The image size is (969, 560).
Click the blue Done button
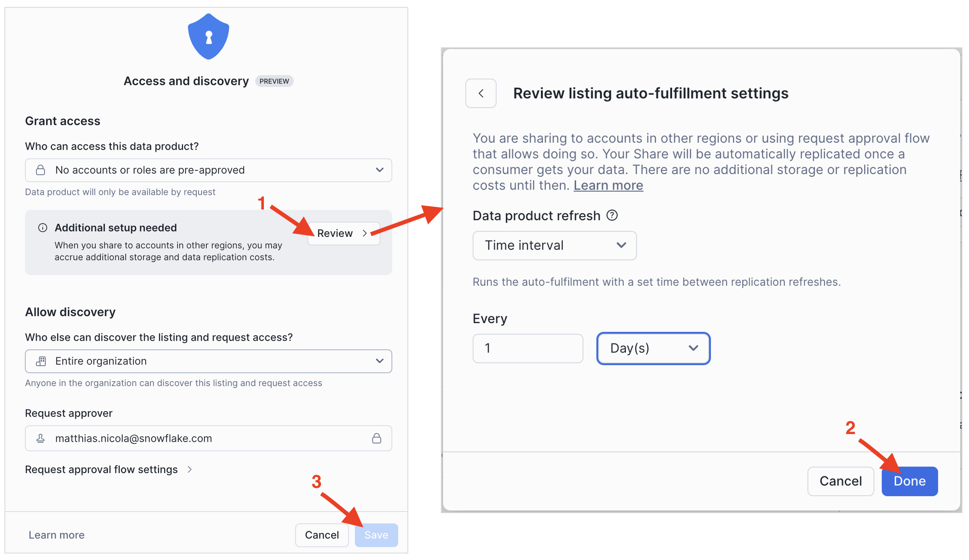point(909,481)
